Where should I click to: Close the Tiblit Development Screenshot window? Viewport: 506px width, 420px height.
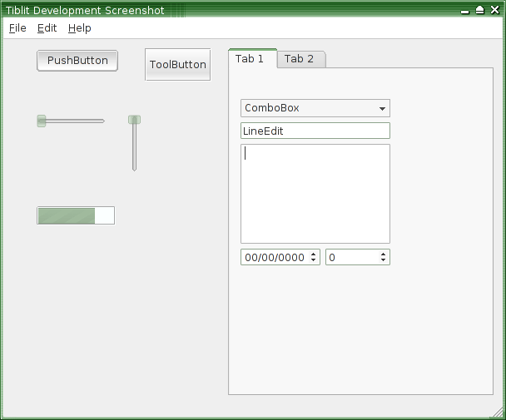tap(494, 10)
